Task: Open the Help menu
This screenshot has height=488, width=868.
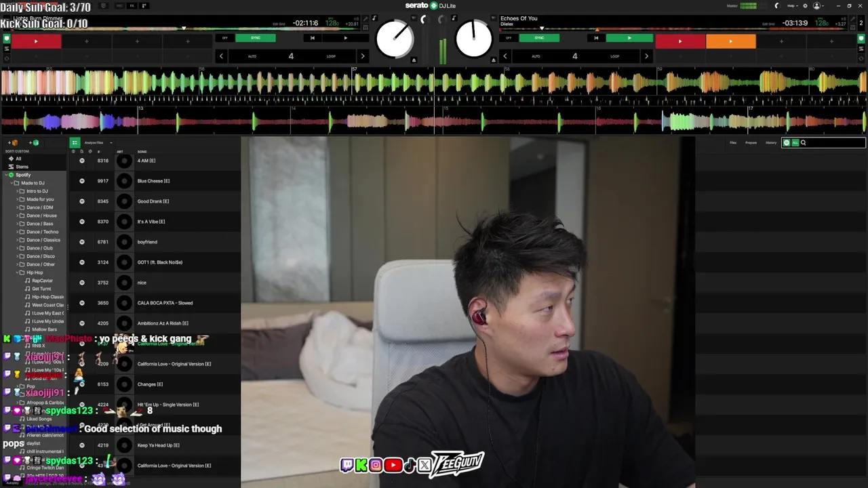Action: click(x=792, y=6)
